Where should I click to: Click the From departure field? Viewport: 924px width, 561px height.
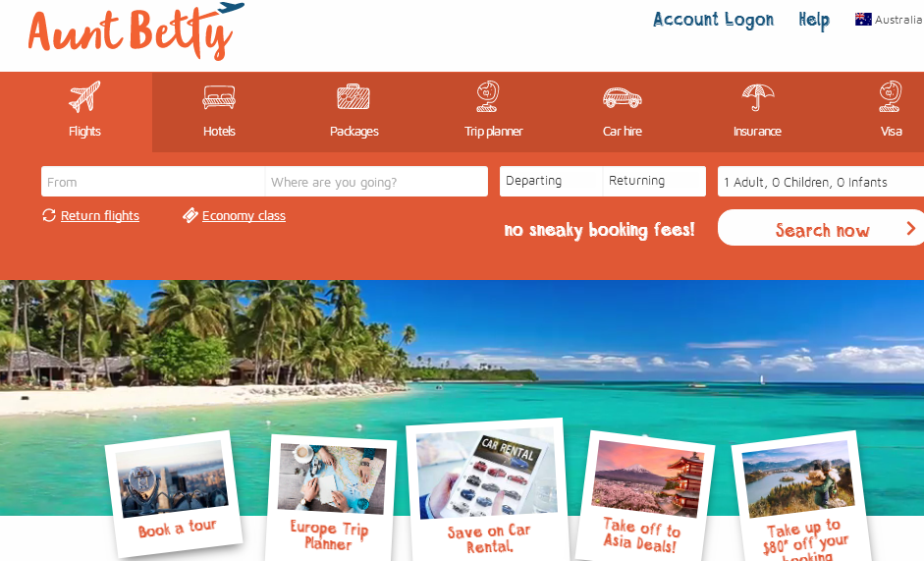tap(153, 182)
